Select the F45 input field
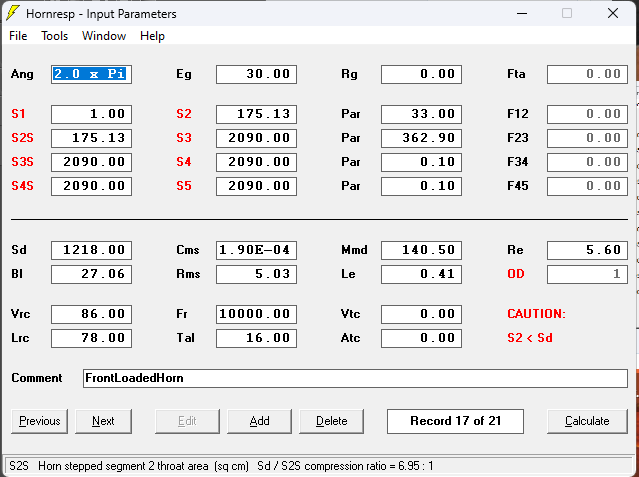Screen dimensions: 639x477 pyautogui.click(x=587, y=186)
